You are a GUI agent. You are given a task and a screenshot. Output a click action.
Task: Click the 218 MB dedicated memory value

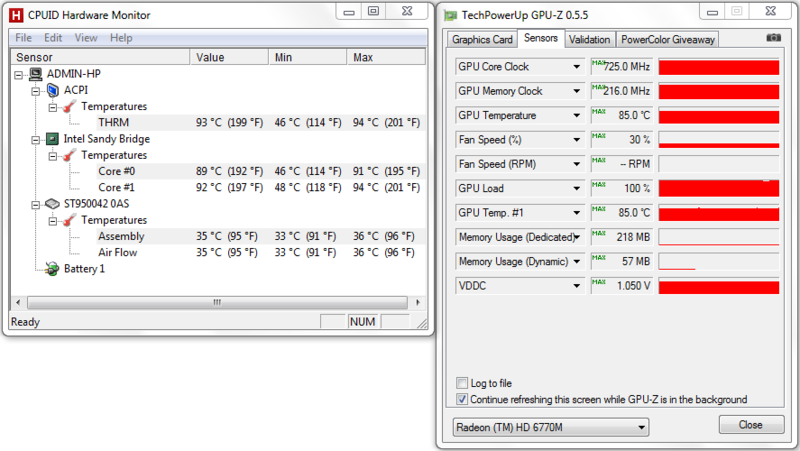pos(633,237)
